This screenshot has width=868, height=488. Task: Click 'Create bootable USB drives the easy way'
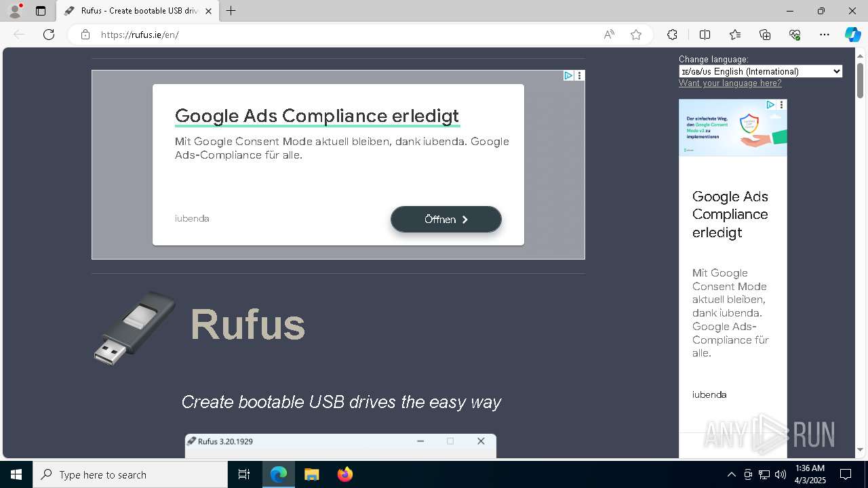pyautogui.click(x=341, y=402)
